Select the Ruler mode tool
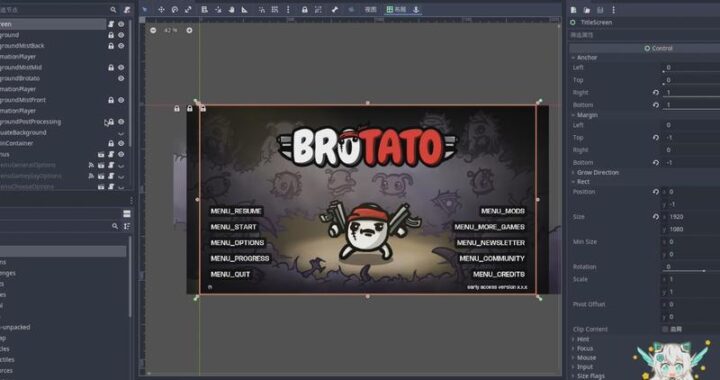This screenshot has height=380, width=720. (x=244, y=9)
